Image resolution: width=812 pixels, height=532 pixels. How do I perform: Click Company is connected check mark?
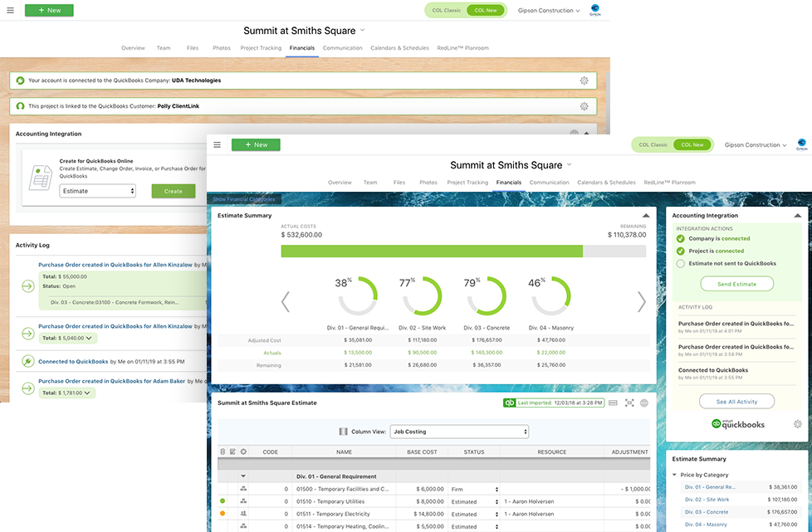coord(681,238)
